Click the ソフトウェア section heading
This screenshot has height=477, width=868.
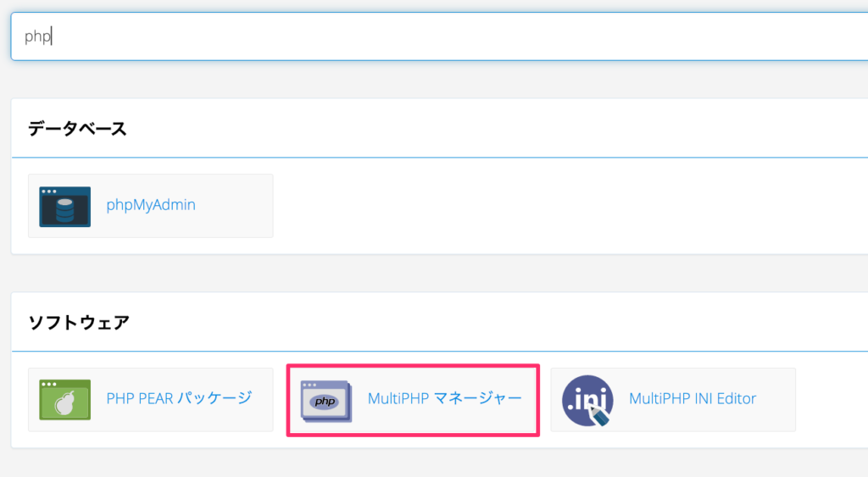pyautogui.click(x=79, y=323)
